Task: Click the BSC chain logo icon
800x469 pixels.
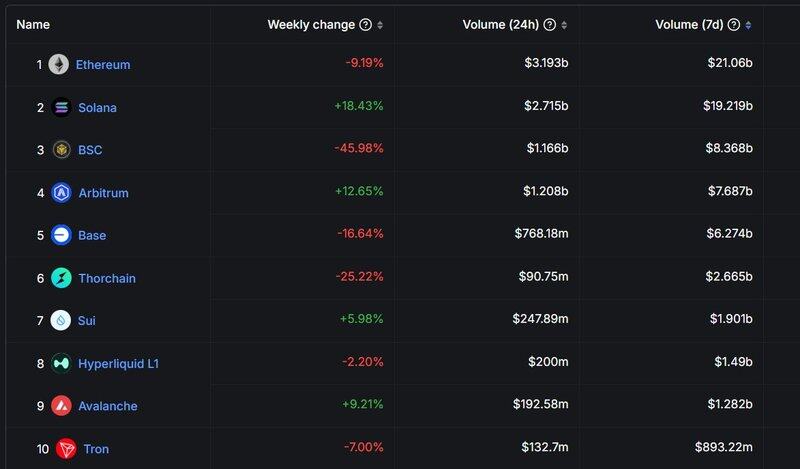Action: (62, 150)
